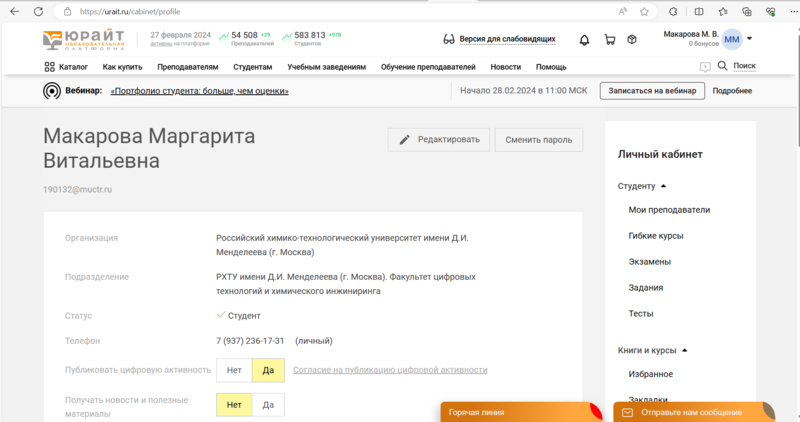Viewport: 800px width, 422px height.
Task: Open Избранное in sidebar
Action: click(651, 374)
